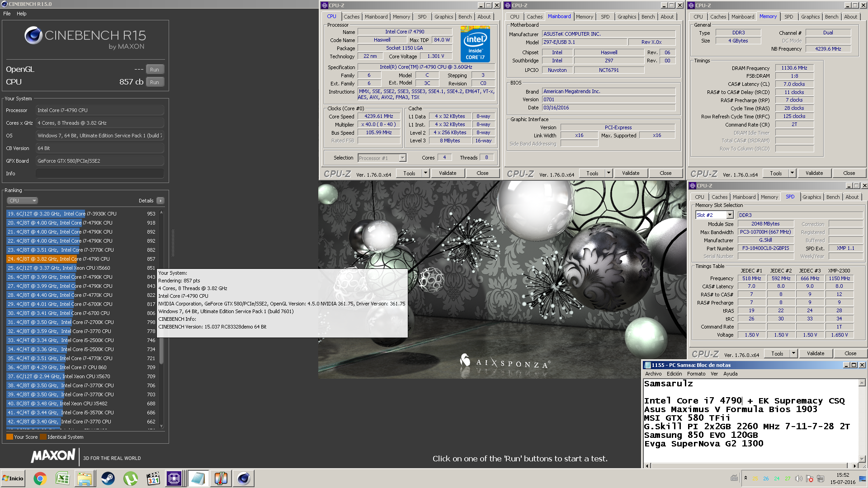Click the first CPU-Z window title icon
This screenshot has height=488, width=868.
(324, 5)
